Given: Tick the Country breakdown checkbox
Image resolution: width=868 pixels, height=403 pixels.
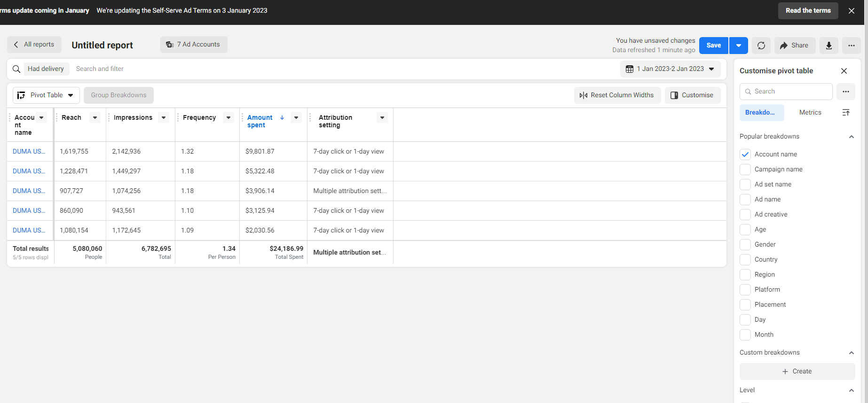Looking at the screenshot, I should coord(745,260).
